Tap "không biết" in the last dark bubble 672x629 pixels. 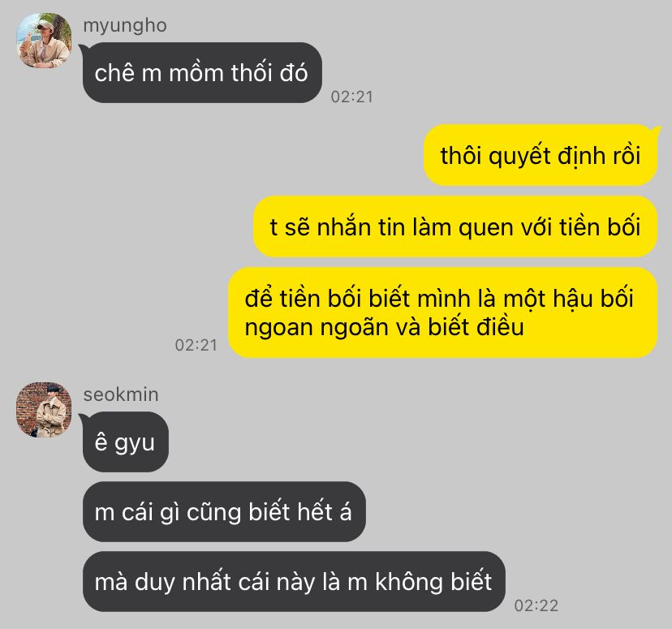click(433, 581)
